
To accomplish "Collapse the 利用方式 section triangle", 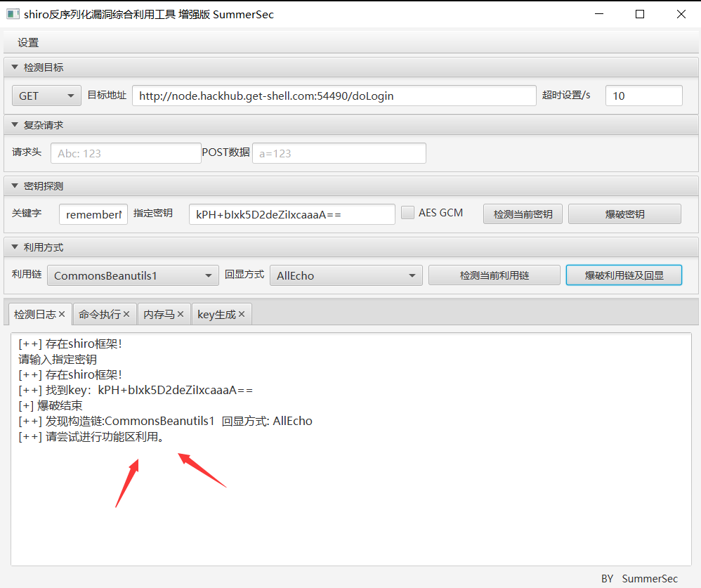I will click(x=13, y=247).
